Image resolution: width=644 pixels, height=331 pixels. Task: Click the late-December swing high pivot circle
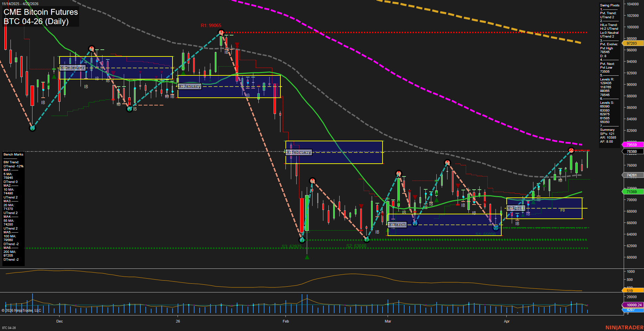coord(91,48)
